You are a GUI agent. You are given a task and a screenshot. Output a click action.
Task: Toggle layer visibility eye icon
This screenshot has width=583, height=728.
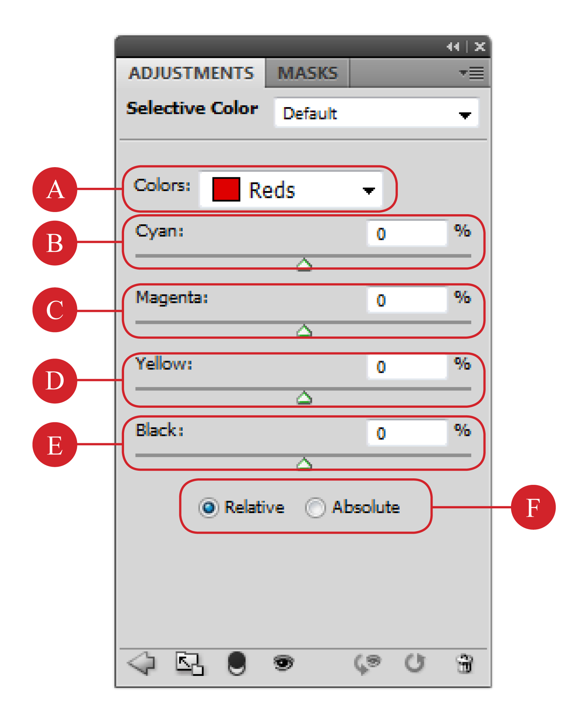284,663
